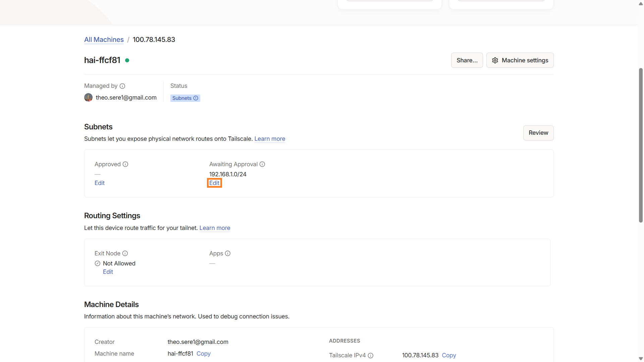The height and width of the screenshot is (362, 644).
Task: Open Learn more link for Subnets
Action: pos(270,139)
